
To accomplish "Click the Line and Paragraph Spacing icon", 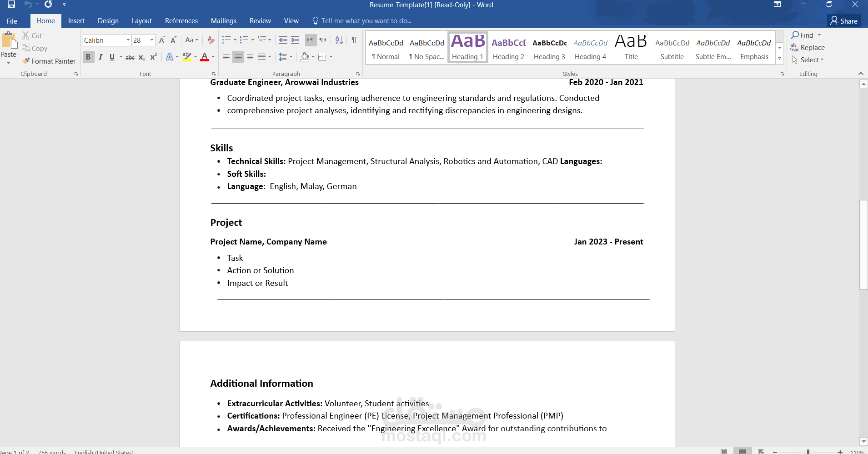I will 283,57.
